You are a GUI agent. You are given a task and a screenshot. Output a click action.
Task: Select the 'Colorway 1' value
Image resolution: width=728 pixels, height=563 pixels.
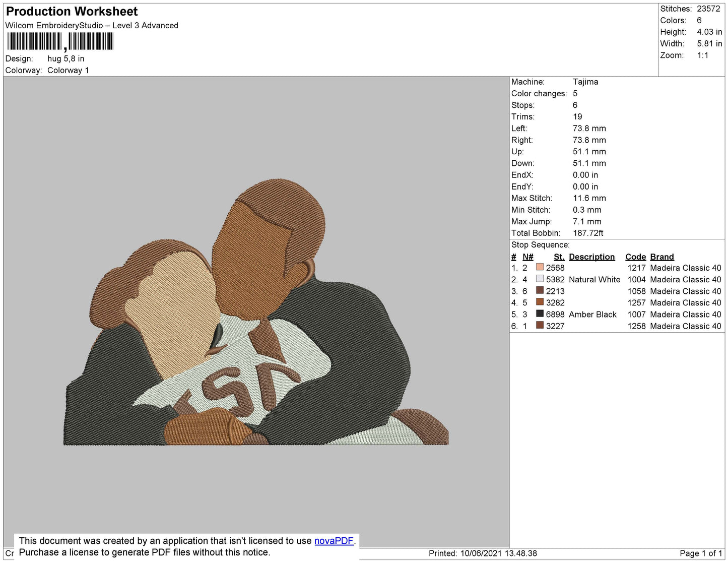pyautogui.click(x=68, y=70)
